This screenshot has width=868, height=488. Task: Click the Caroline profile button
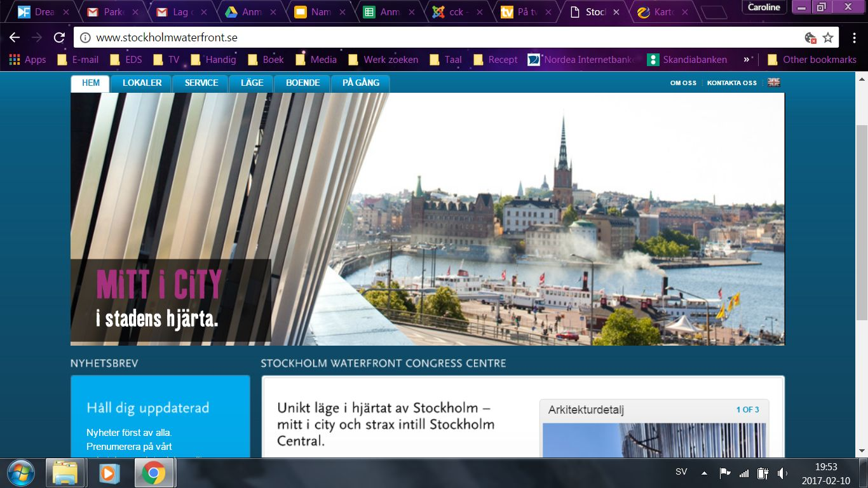pyautogui.click(x=764, y=7)
